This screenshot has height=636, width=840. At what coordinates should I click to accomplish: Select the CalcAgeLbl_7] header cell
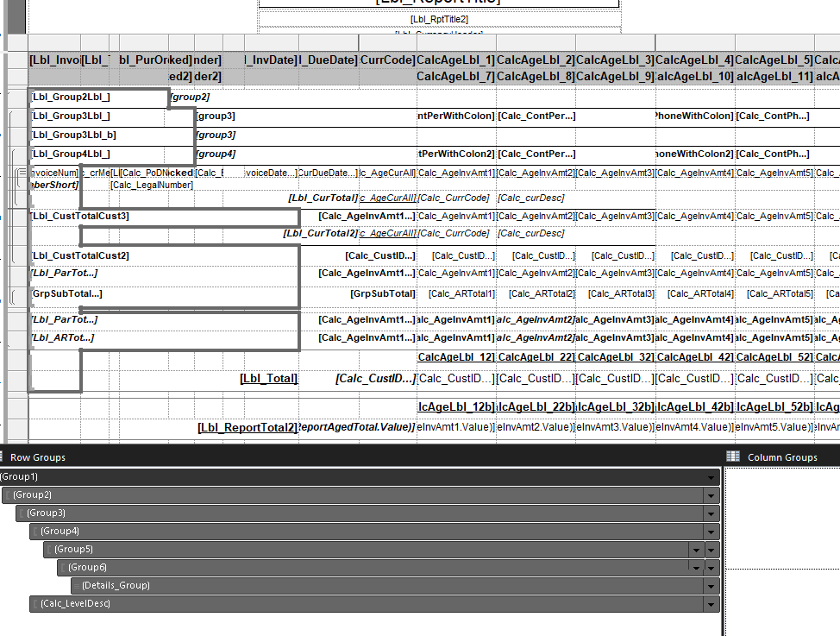click(456, 77)
